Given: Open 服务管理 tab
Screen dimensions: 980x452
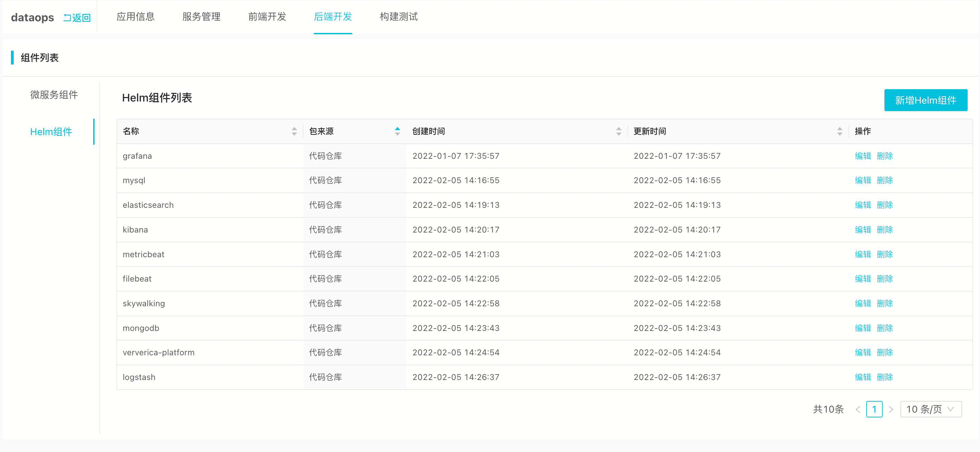Looking at the screenshot, I should (201, 17).
